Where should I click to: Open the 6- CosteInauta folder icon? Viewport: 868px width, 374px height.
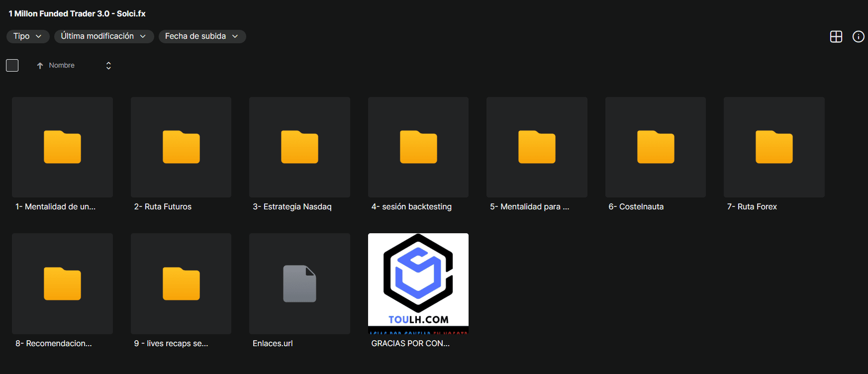point(656,147)
